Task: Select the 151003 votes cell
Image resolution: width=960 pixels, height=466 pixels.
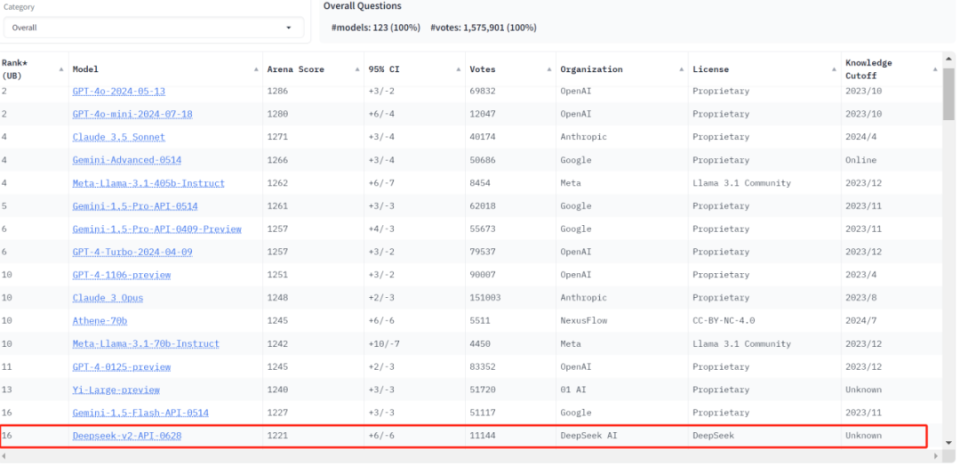Action: click(x=485, y=298)
